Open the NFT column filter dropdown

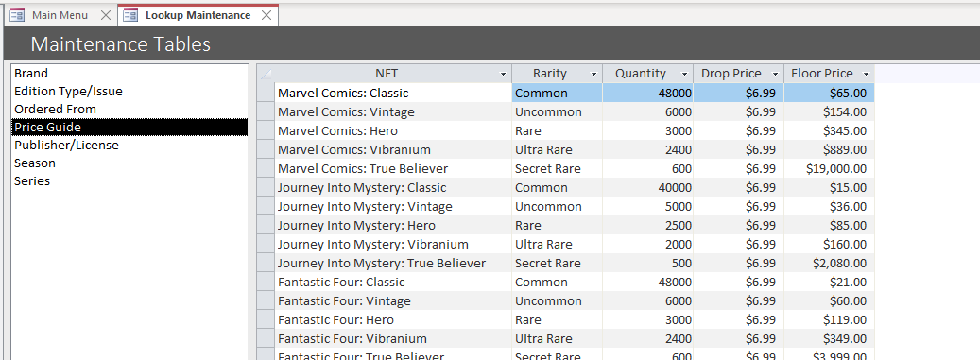503,74
